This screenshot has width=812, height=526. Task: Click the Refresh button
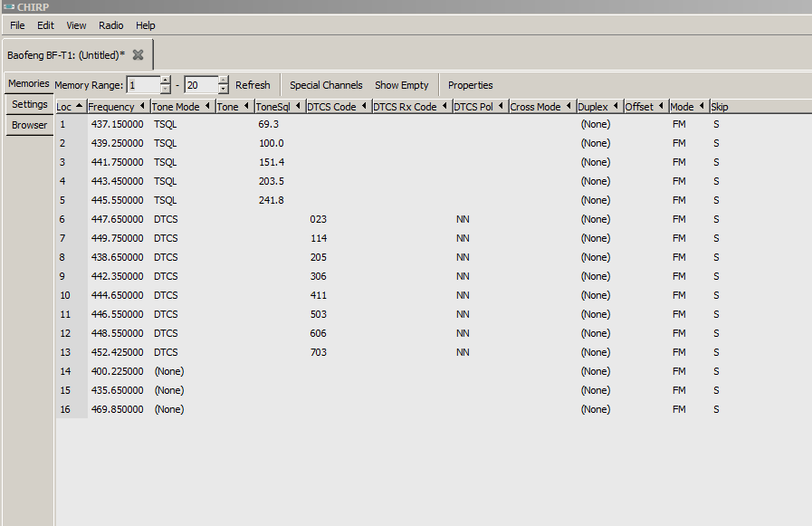pyautogui.click(x=253, y=85)
